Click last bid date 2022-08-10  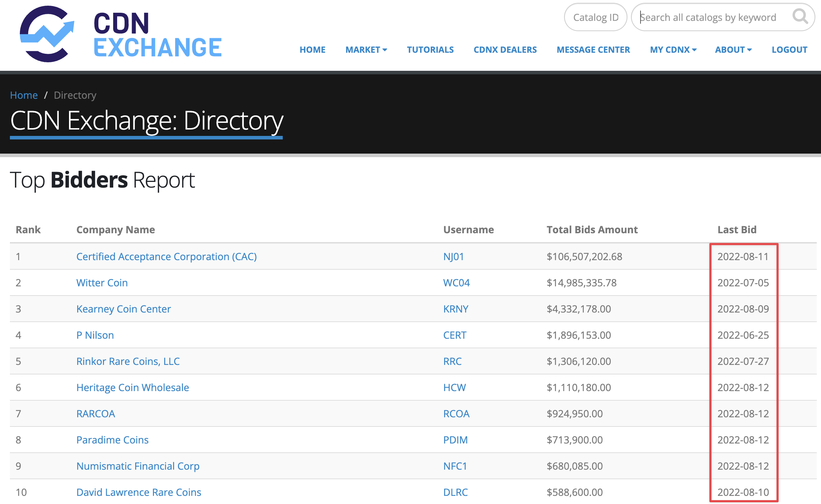pyautogui.click(x=743, y=492)
